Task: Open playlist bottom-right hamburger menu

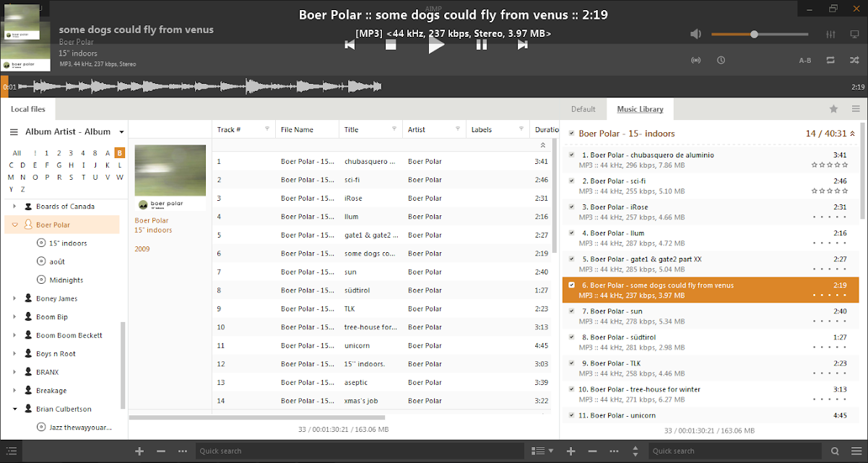Action: tap(856, 451)
